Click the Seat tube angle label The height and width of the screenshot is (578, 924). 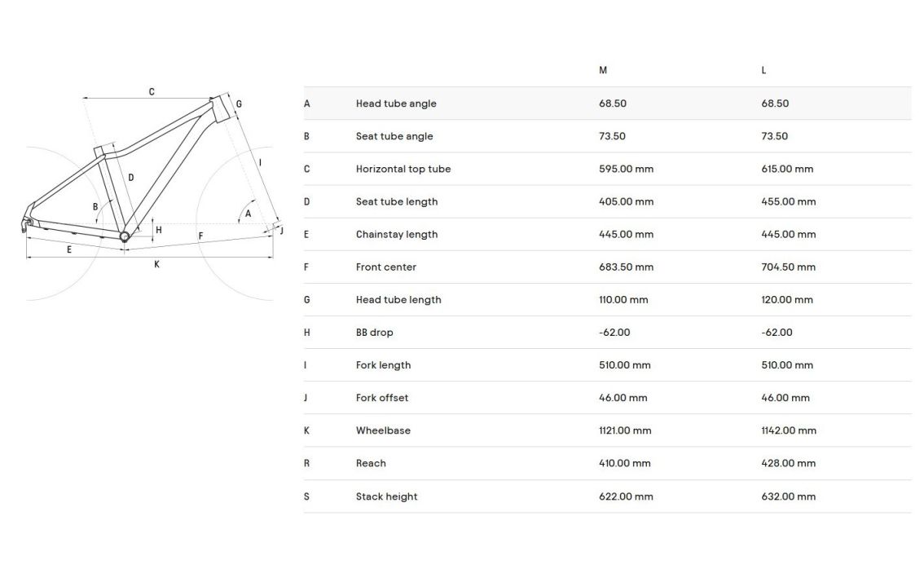(394, 136)
